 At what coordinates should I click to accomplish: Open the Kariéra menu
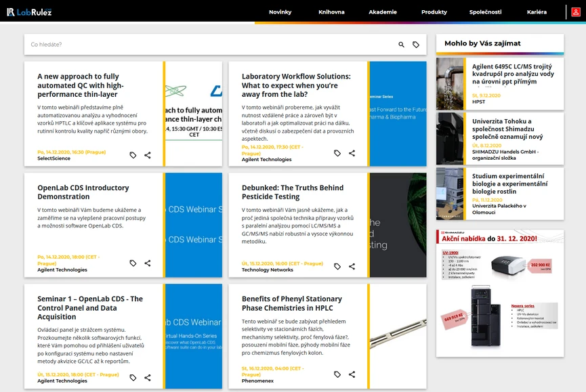pyautogui.click(x=537, y=12)
